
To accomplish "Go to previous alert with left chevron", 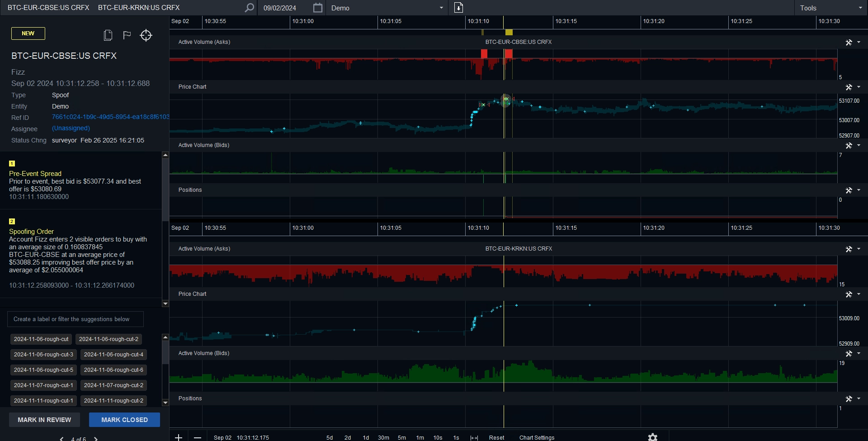I will (x=61, y=439).
